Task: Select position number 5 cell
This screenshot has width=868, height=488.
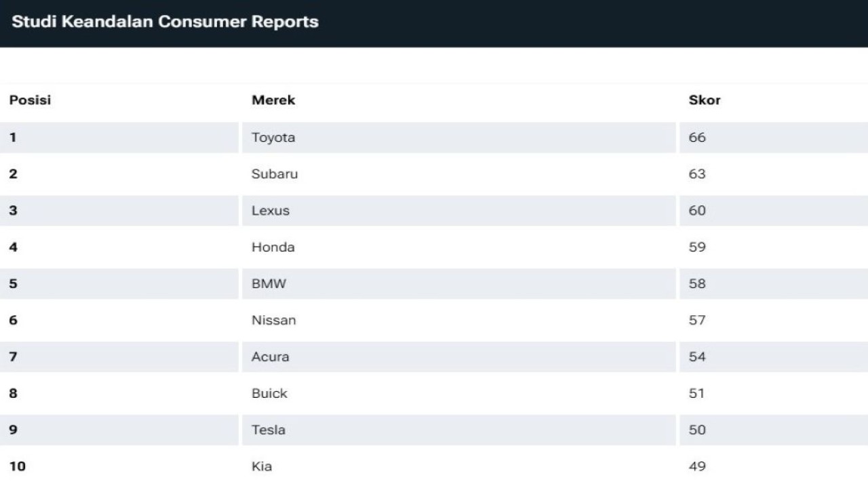Action: click(x=13, y=284)
